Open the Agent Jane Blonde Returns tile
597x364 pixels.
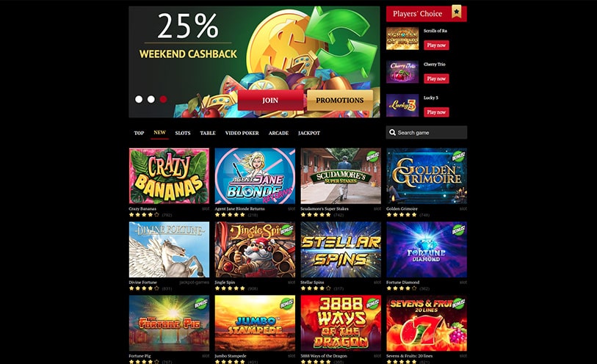[x=255, y=176]
